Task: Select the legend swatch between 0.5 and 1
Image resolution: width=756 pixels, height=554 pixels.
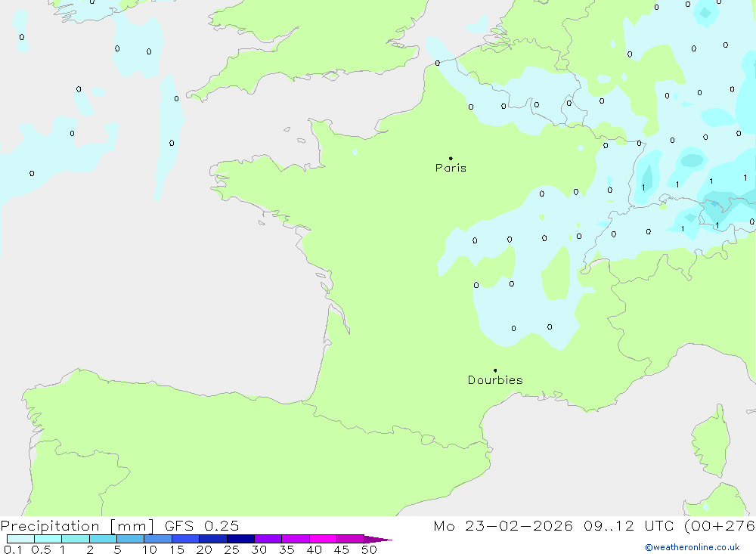Action: [x=48, y=539]
